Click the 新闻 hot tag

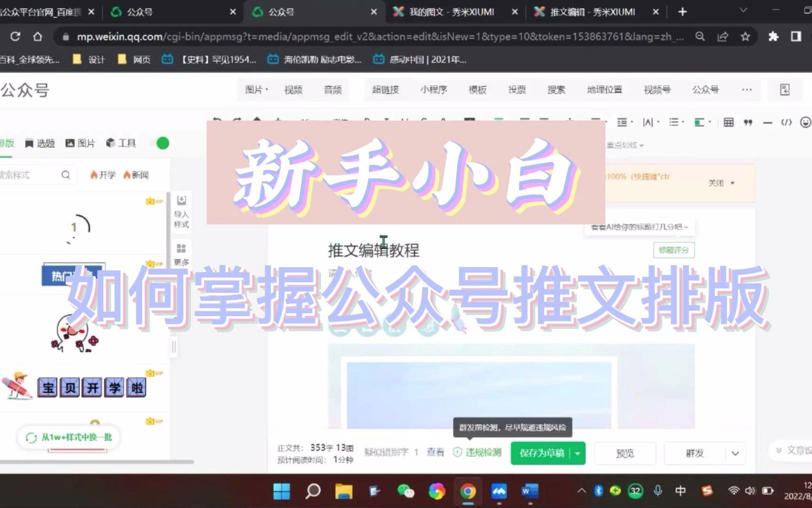point(136,175)
